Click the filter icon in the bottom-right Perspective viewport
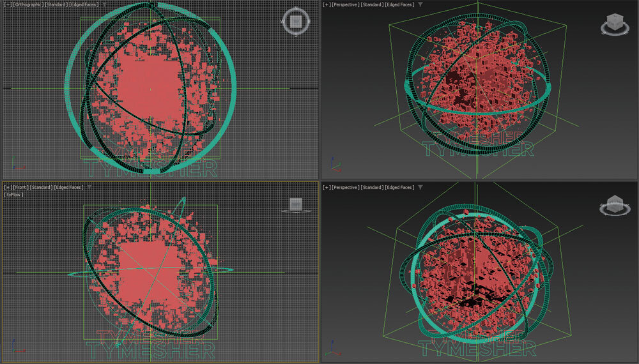Viewport: 639px width, 364px height. click(x=420, y=187)
